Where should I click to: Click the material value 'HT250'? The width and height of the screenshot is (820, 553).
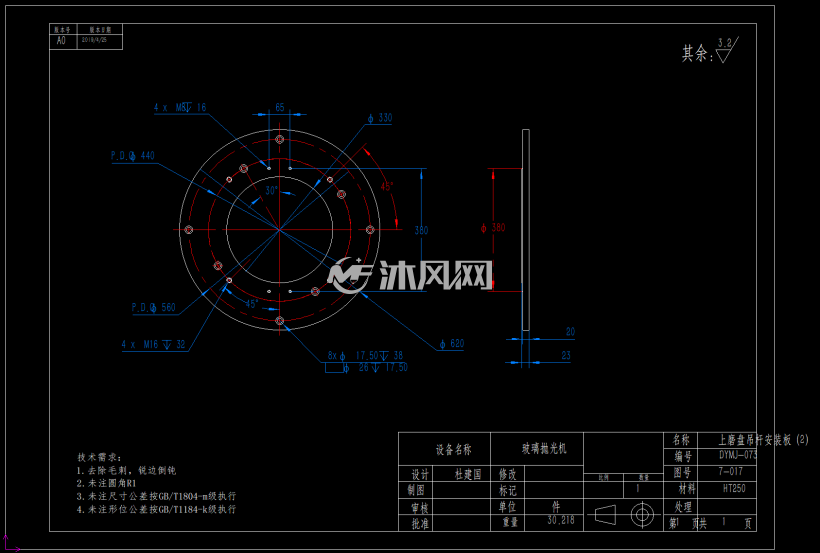(734, 489)
